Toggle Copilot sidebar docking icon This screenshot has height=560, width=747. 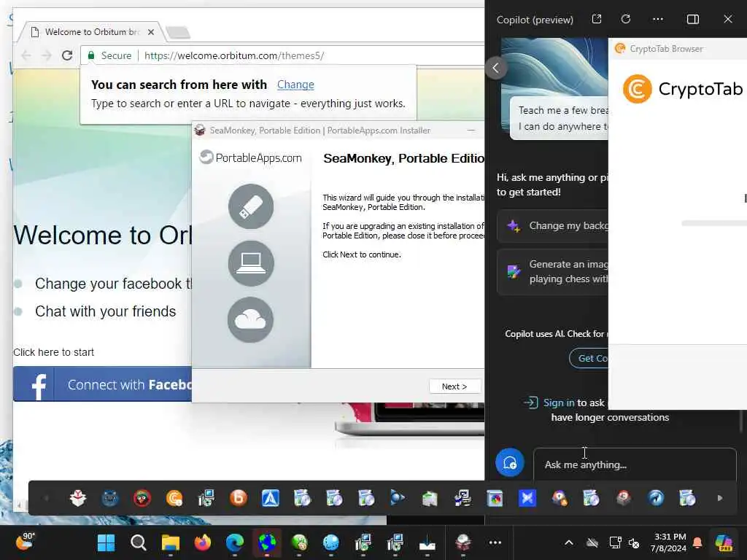(x=693, y=19)
